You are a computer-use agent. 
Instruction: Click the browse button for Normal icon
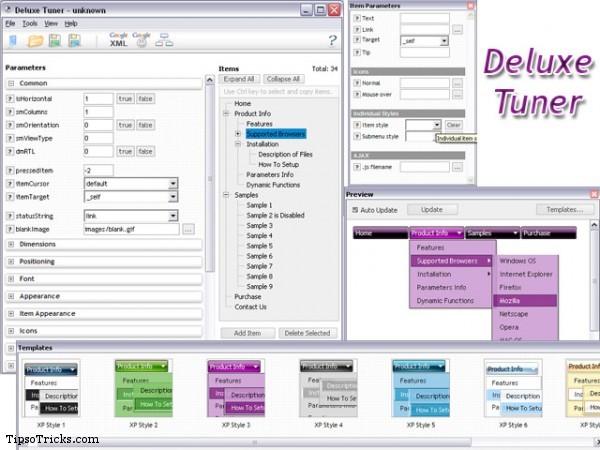tap(457, 83)
